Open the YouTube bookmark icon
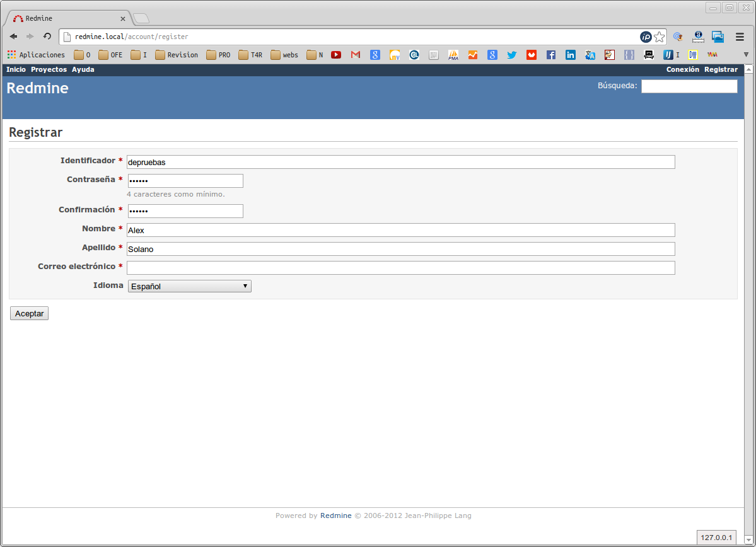This screenshot has height=547, width=756. (x=336, y=55)
